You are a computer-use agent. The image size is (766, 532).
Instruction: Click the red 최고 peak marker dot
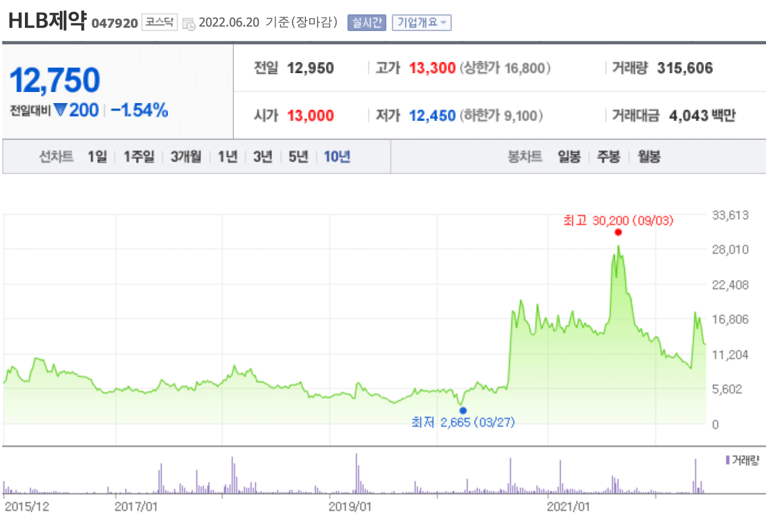click(618, 233)
